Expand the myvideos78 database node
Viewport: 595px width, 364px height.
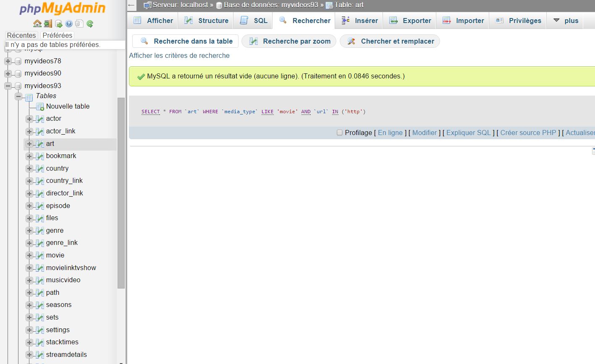(x=8, y=61)
